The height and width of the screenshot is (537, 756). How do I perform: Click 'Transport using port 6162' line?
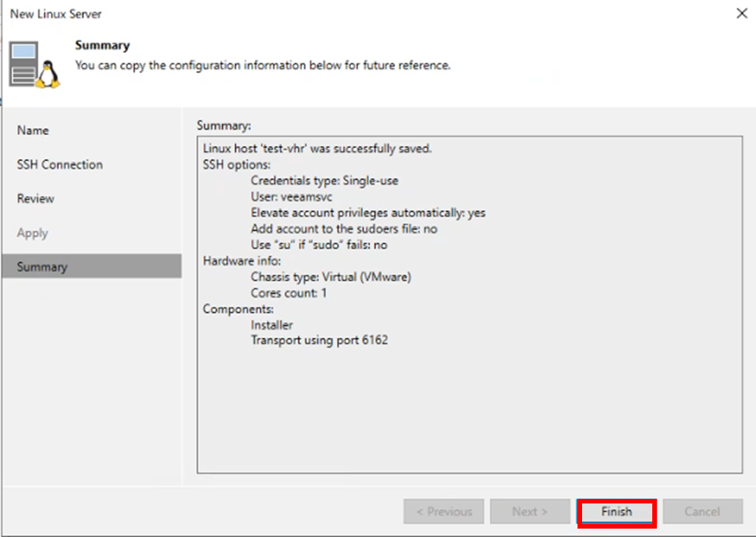coord(319,340)
